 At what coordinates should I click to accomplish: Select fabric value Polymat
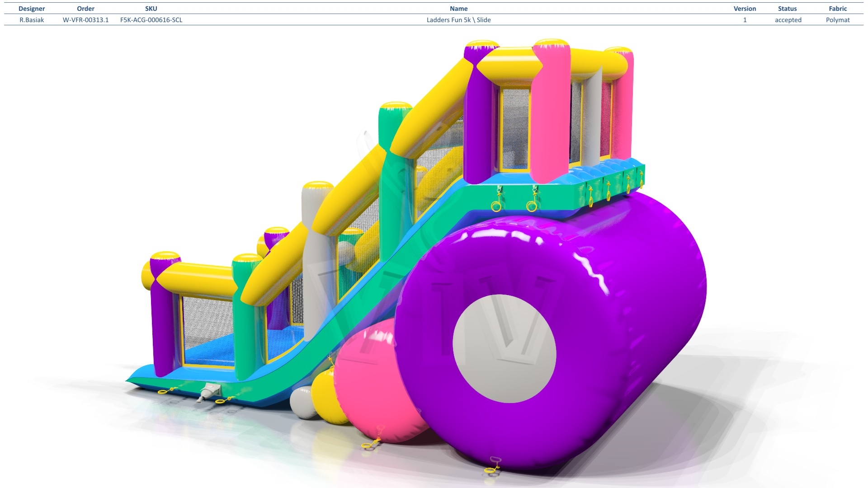coord(838,20)
